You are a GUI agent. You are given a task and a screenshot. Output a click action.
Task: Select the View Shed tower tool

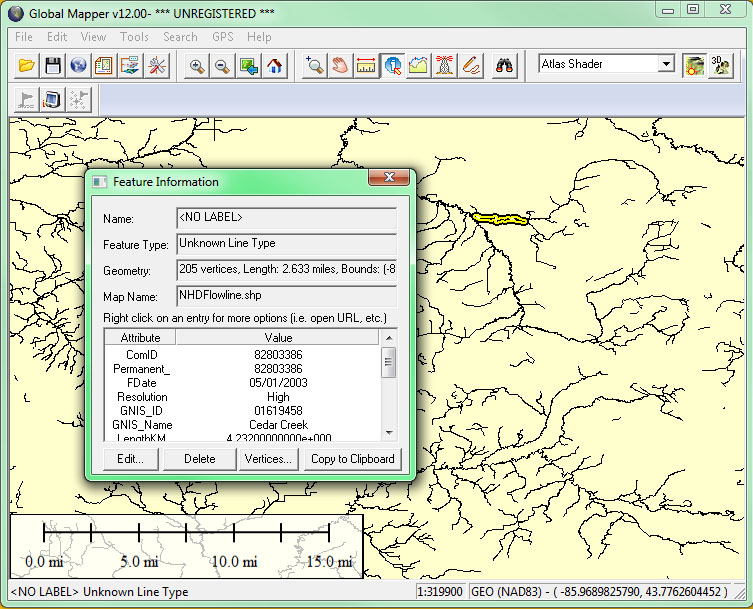coord(444,65)
